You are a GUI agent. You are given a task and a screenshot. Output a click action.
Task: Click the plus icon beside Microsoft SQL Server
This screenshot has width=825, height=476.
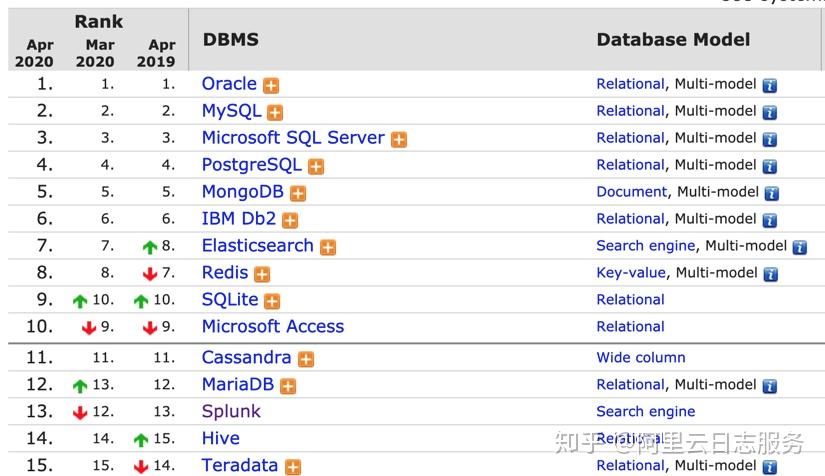click(x=399, y=140)
